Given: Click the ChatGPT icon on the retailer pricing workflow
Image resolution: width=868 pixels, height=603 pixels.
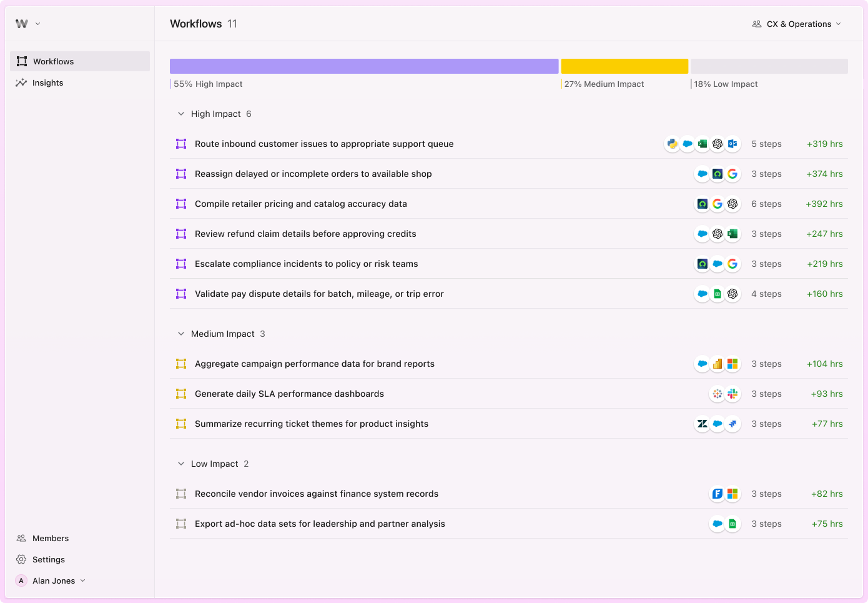Looking at the screenshot, I should [733, 204].
